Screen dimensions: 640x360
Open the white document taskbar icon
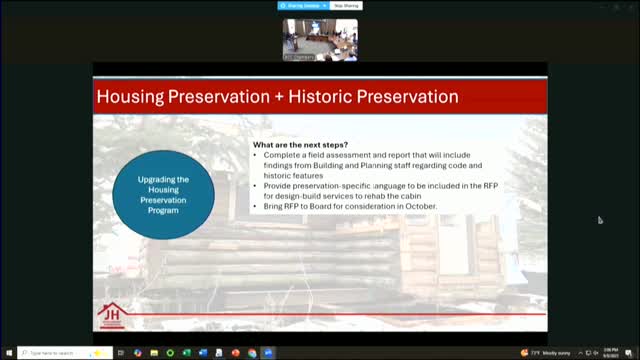click(219, 353)
